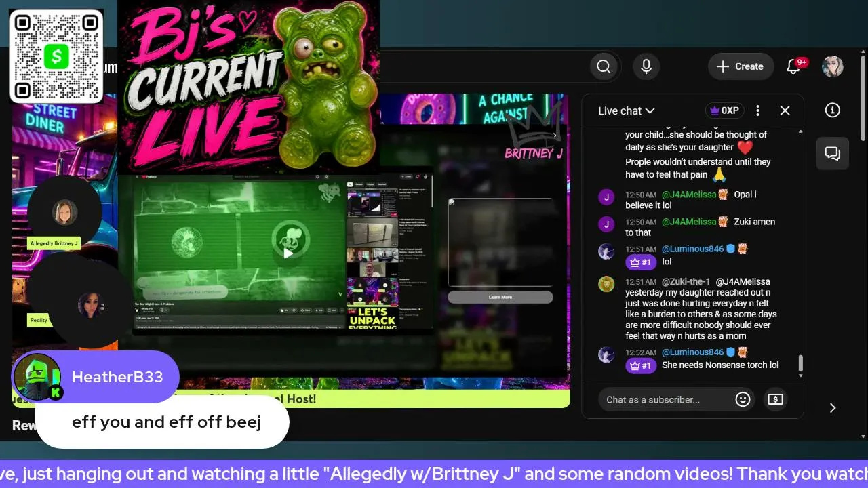The height and width of the screenshot is (488, 868).
Task: Open the video-call meeting thumbnail
Action: pyautogui.click(x=372, y=261)
